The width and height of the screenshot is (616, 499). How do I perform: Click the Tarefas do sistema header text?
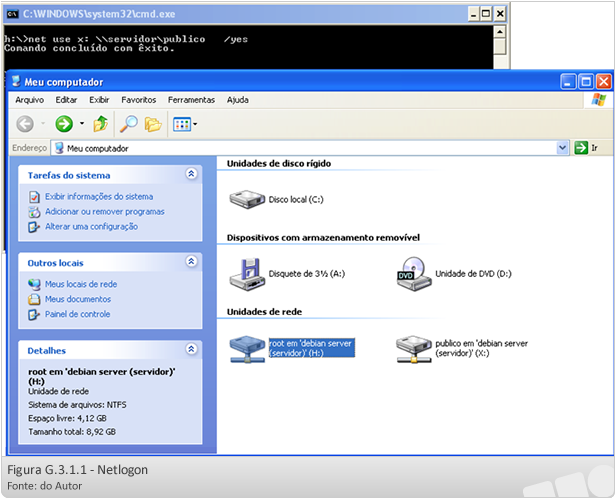pos(69,176)
